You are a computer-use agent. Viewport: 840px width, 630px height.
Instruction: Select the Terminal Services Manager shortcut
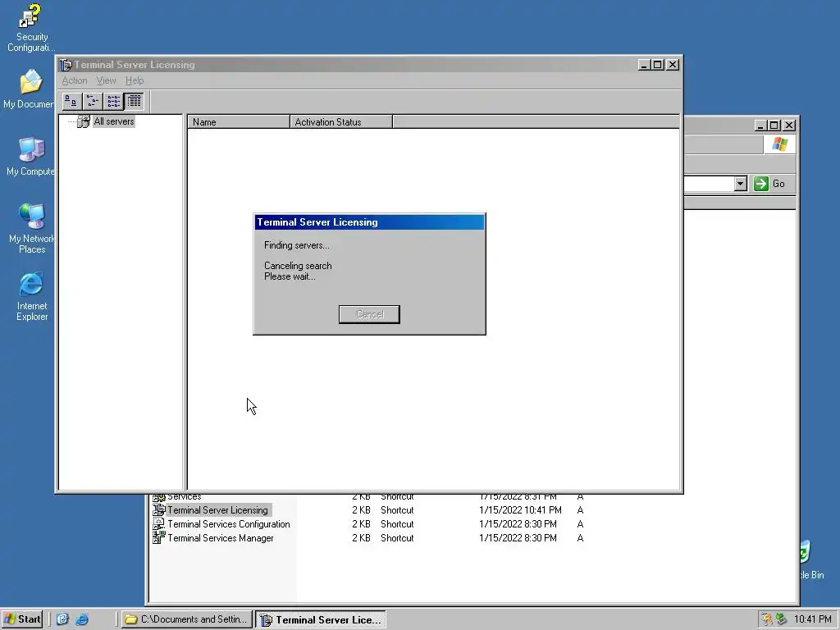tap(220, 538)
